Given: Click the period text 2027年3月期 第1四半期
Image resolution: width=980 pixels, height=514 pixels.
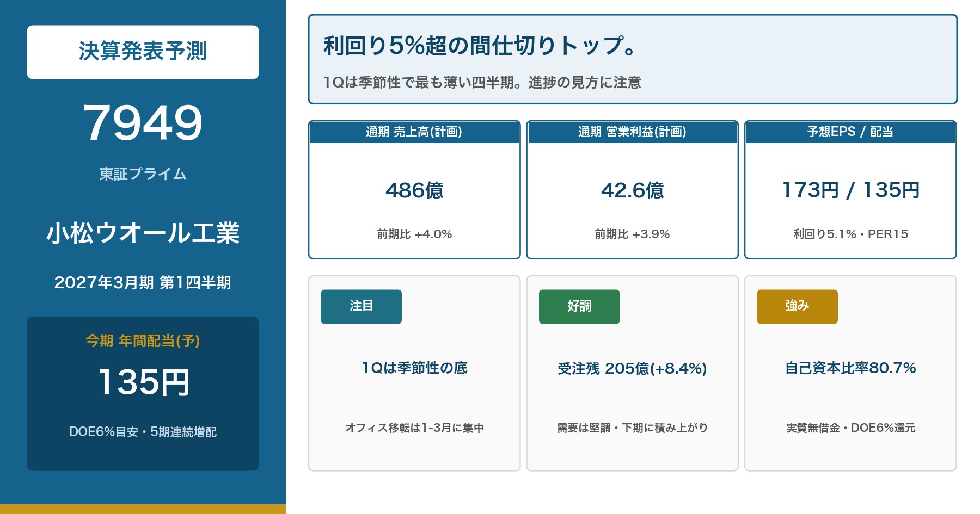Looking at the screenshot, I should 143,282.
